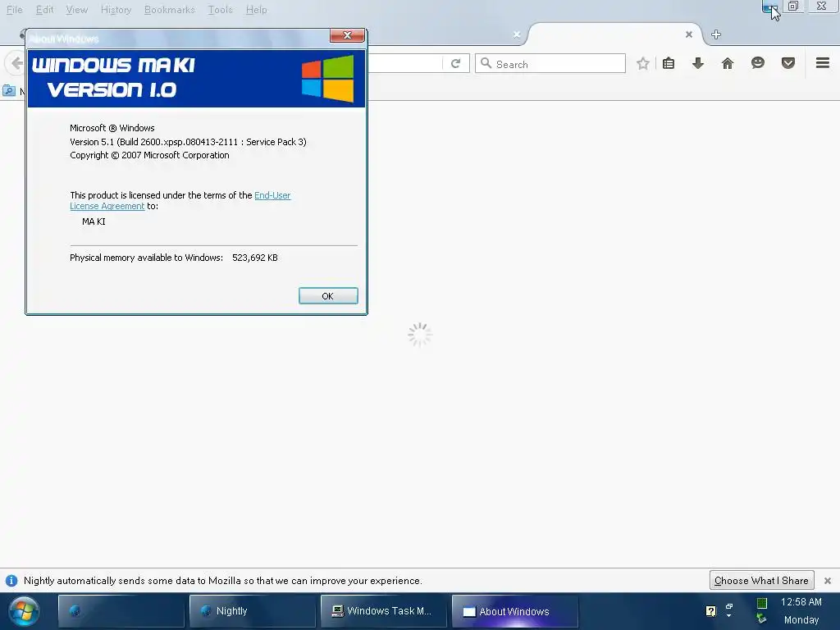Bookmark this page with the star icon
840x630 pixels.
tap(643, 64)
